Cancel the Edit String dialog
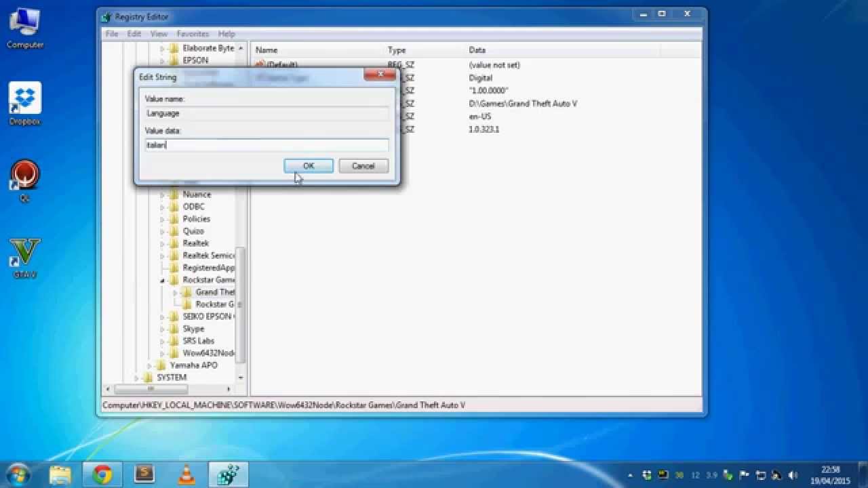The image size is (868, 488). click(363, 166)
